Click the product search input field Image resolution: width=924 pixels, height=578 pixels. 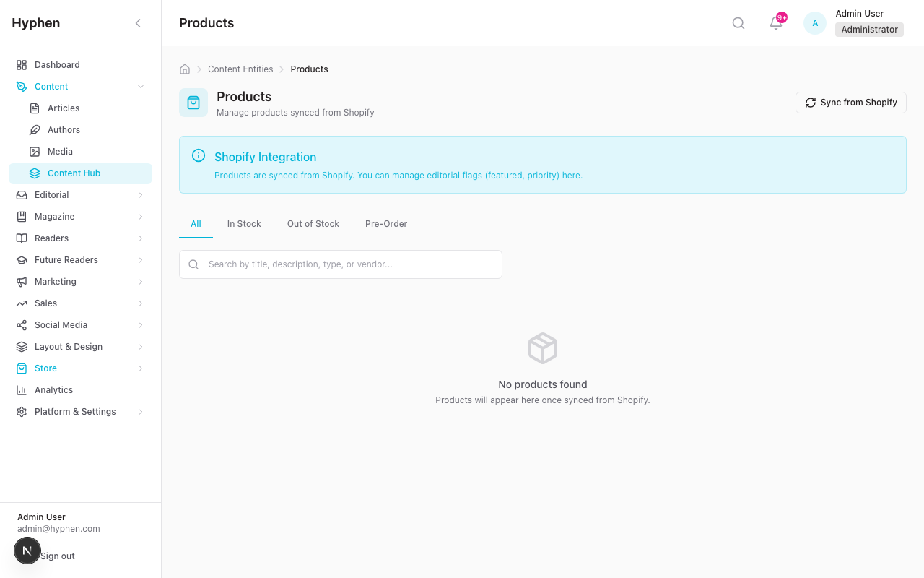click(340, 264)
